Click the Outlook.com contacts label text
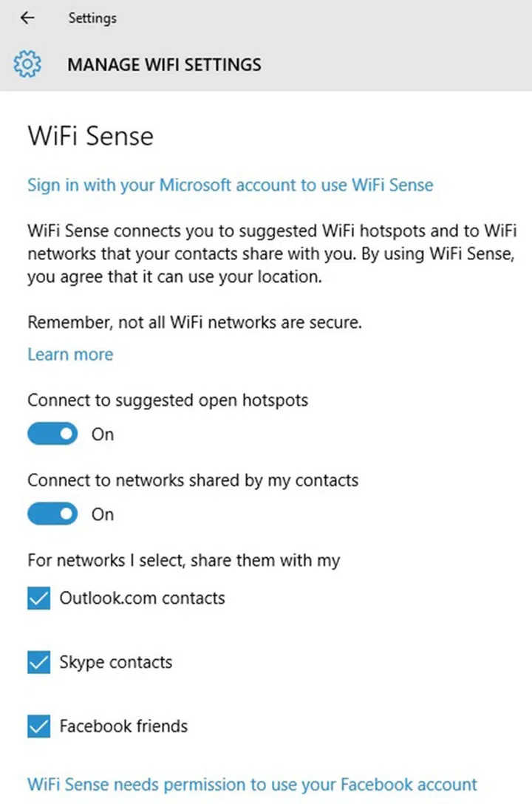 coord(142,598)
